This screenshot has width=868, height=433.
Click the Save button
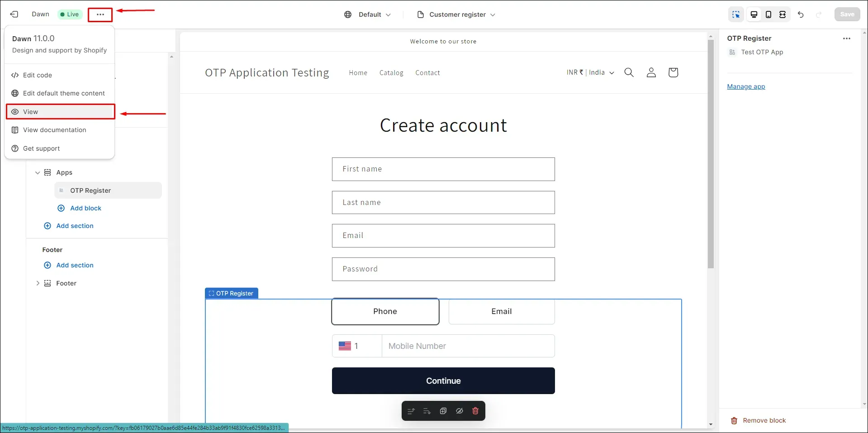pos(847,14)
